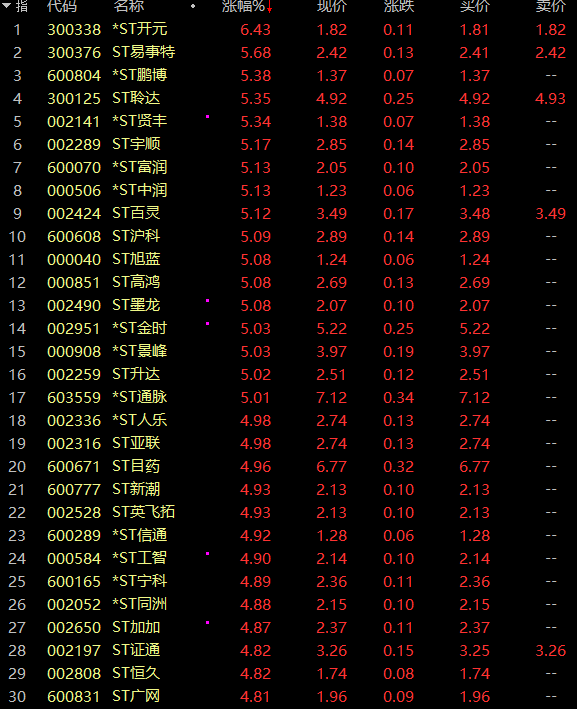Screen dimensions: 577x709
Task: Click the red sort arrow on 涨幅% header
Action: 270,6
